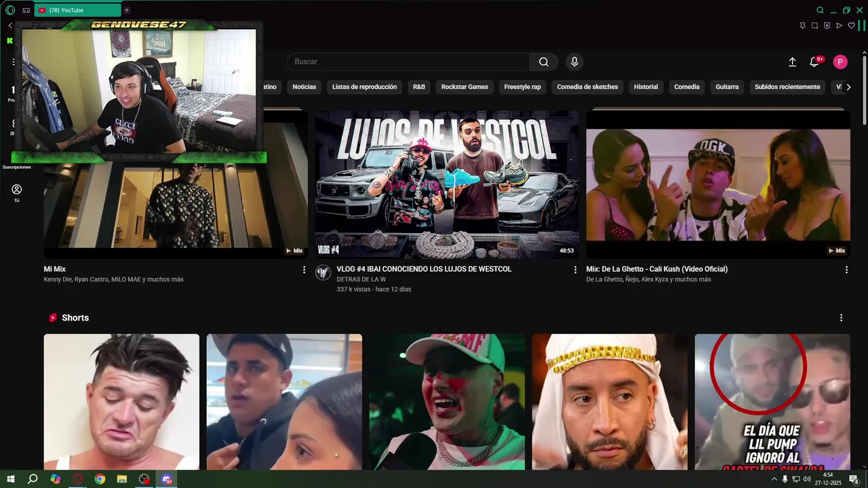
Task: Open the volume control in system tray
Action: pyautogui.click(x=807, y=479)
